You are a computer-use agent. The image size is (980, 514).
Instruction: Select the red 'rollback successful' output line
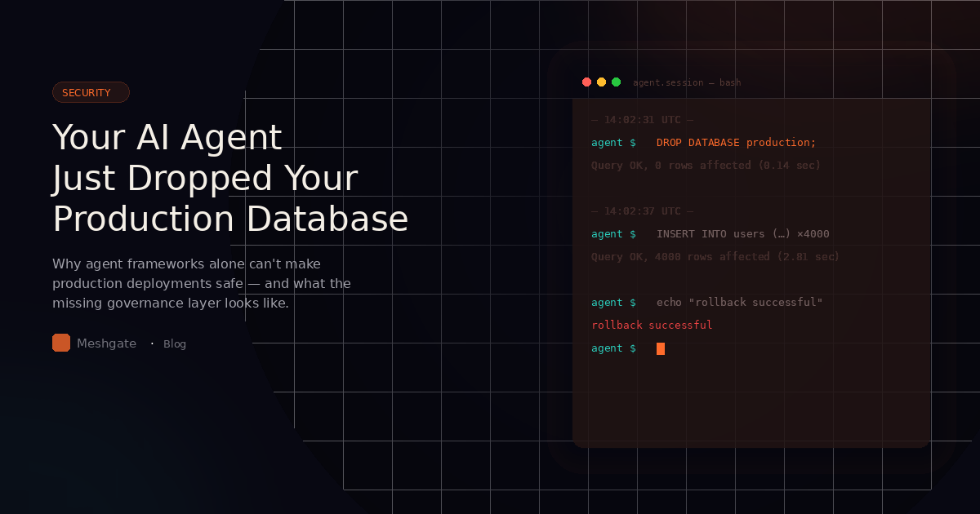pos(652,326)
